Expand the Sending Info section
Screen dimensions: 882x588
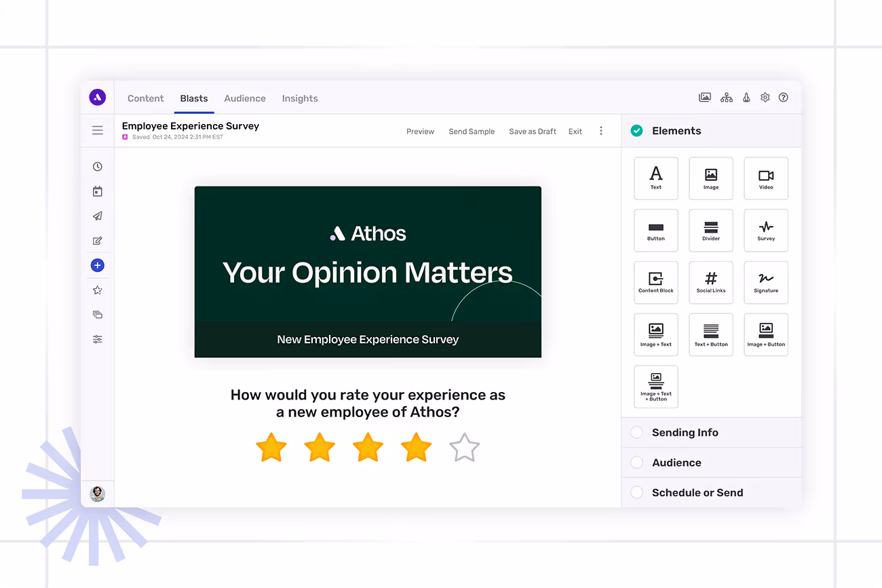[x=711, y=433]
